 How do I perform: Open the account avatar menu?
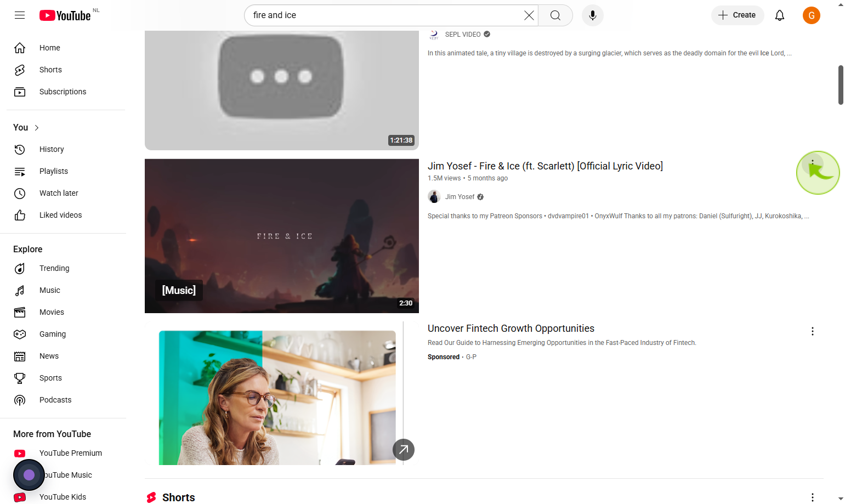click(812, 15)
